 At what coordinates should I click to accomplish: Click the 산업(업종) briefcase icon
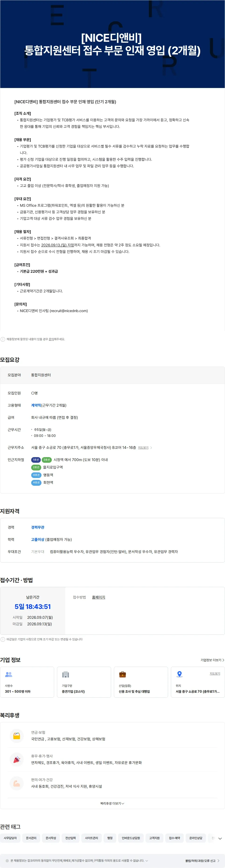click(x=122, y=674)
